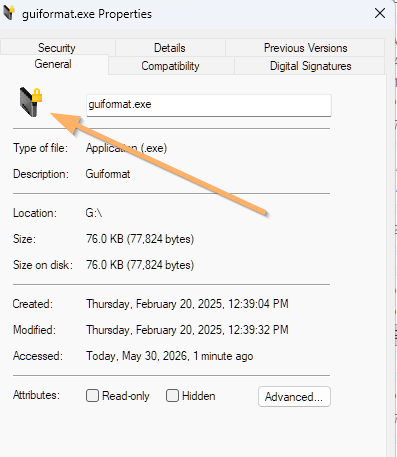
Task: Click the Created date value
Action: pos(187,304)
